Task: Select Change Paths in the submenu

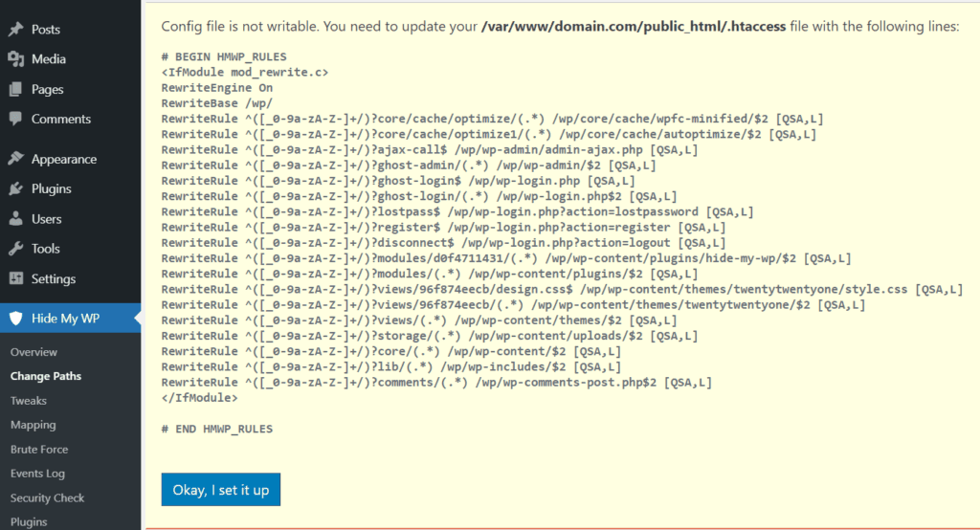Action: 45,376
